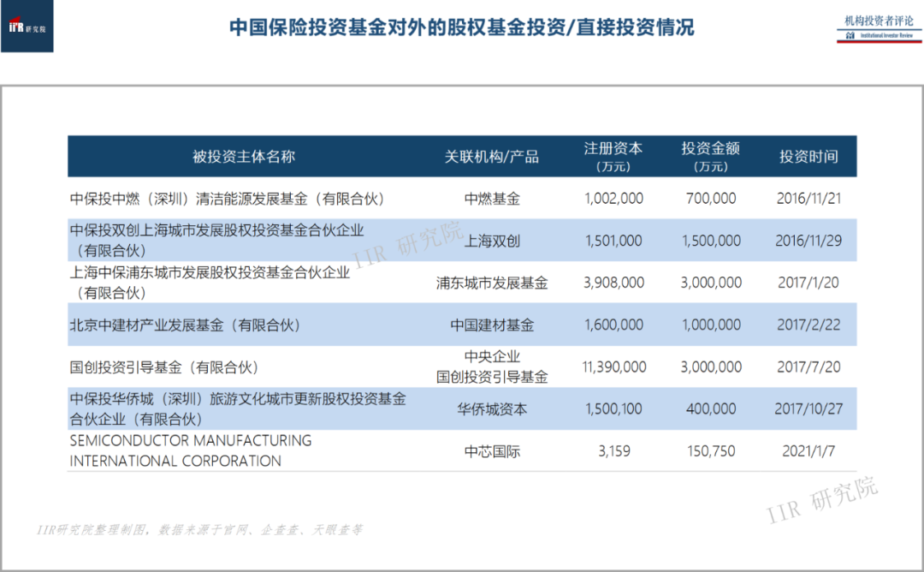Click the 注册资本 (万元) column header

pos(613,157)
